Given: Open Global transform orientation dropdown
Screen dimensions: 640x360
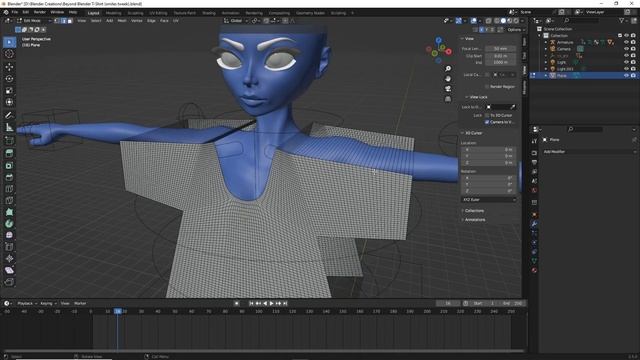Looking at the screenshot, I should pyautogui.click(x=236, y=21).
